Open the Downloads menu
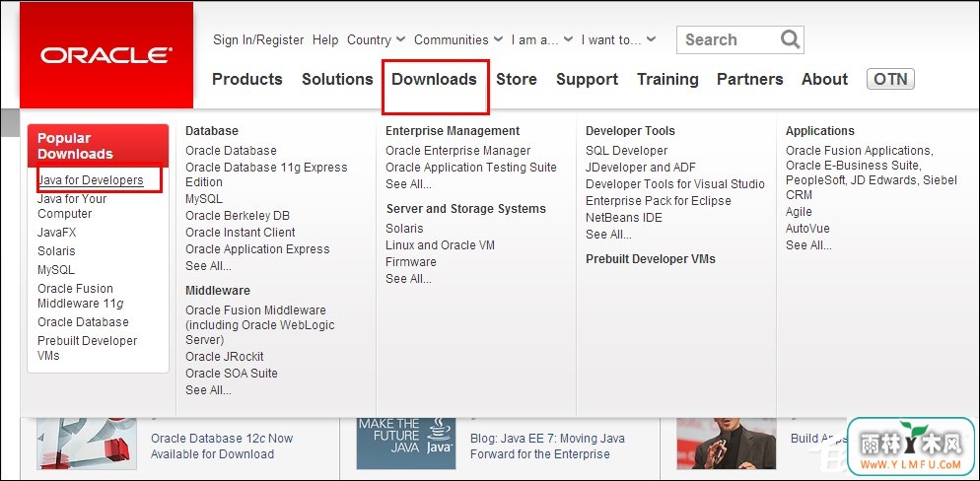The width and height of the screenshot is (980, 481). 435,79
